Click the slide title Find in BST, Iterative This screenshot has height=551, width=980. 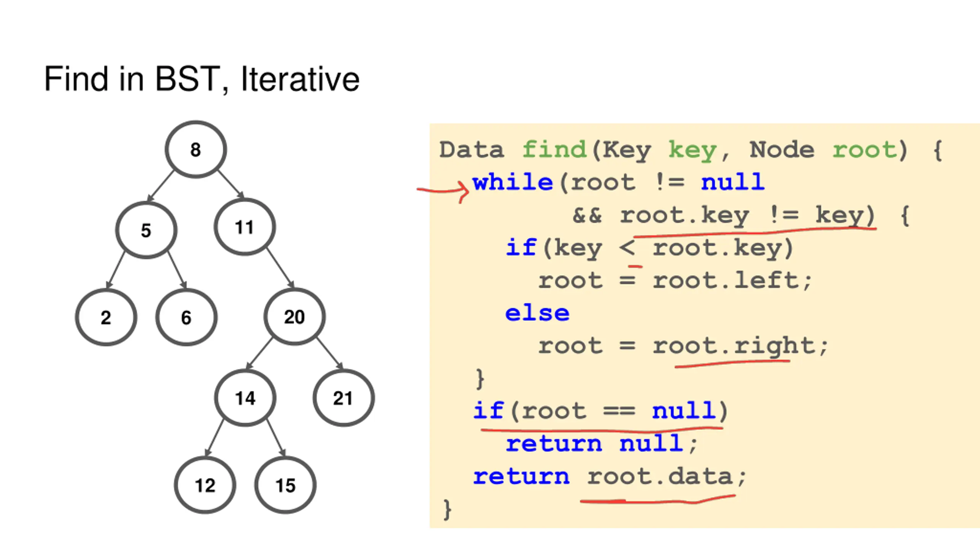click(x=202, y=79)
